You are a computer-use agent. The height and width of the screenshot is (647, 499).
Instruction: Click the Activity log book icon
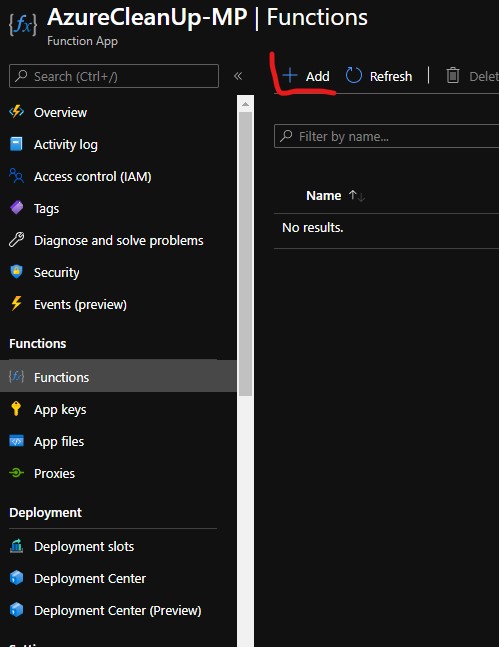click(x=16, y=144)
